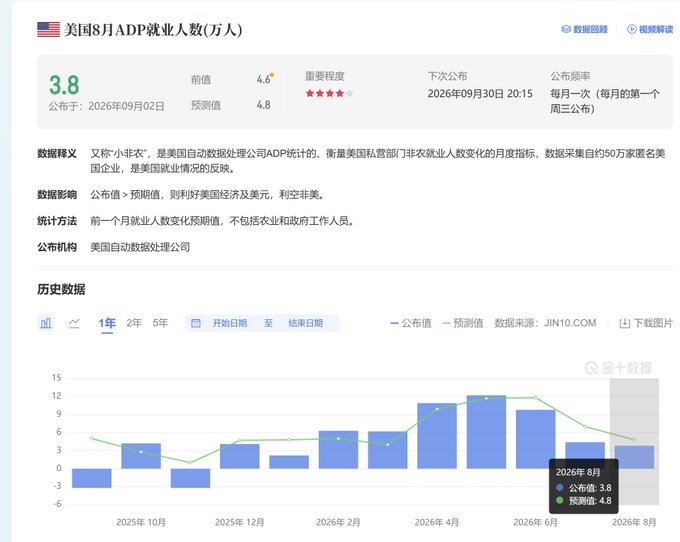Click the 公布机构 label
680x542 pixels.
[57, 247]
